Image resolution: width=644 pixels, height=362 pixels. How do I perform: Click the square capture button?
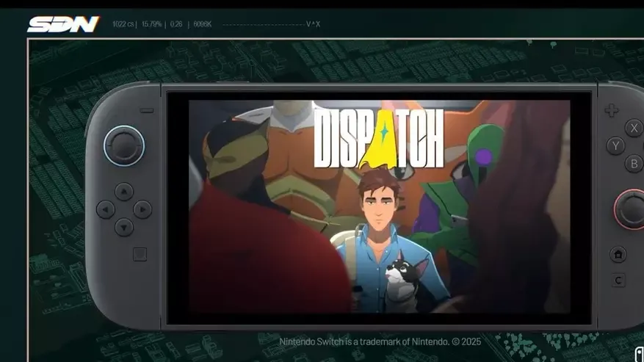(x=140, y=254)
